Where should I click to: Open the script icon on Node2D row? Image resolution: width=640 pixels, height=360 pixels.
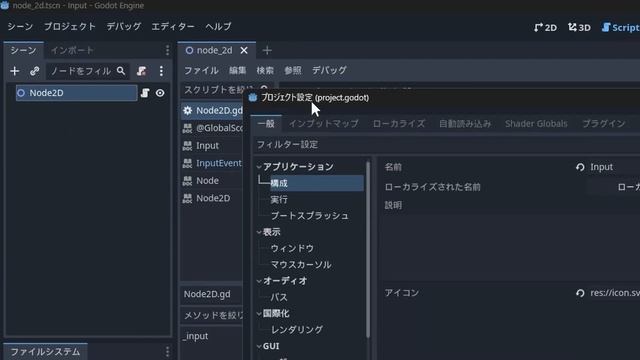click(145, 93)
